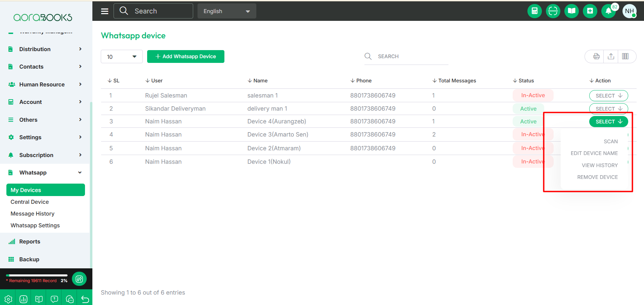Sort table by Action column

click(x=600, y=81)
